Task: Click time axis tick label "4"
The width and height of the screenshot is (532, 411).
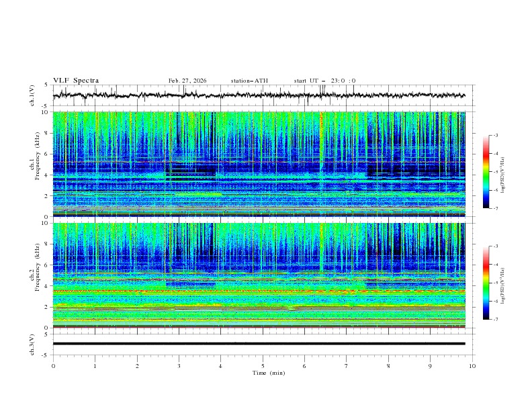Action: coord(220,366)
